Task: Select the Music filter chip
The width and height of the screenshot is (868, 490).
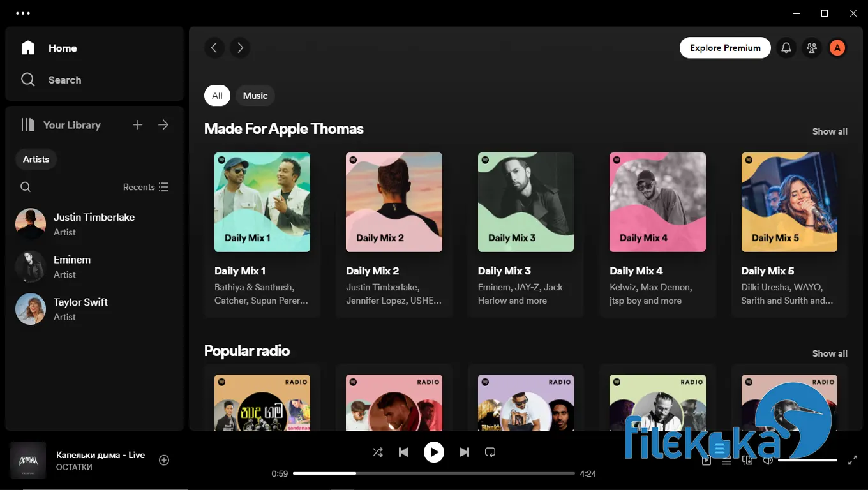Action: click(255, 96)
